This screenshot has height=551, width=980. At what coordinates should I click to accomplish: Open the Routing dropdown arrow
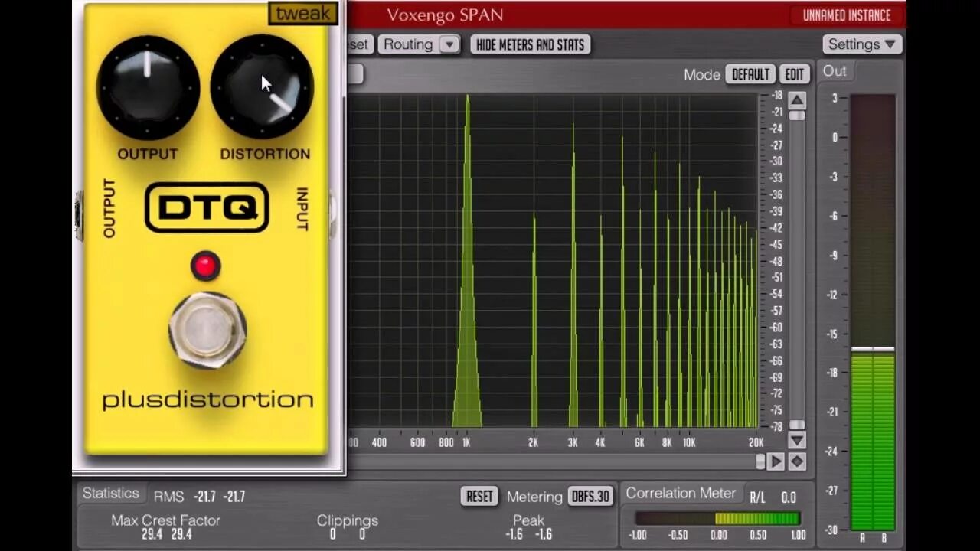pos(449,44)
